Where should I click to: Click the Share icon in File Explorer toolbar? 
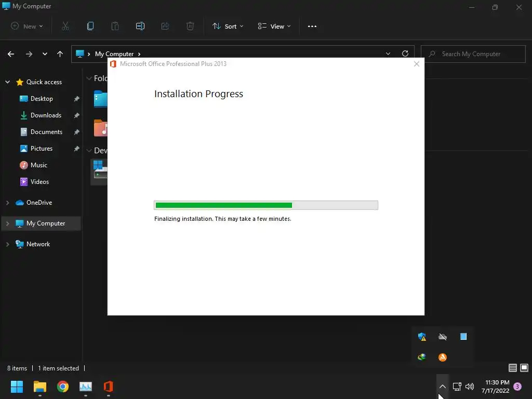coord(165,26)
